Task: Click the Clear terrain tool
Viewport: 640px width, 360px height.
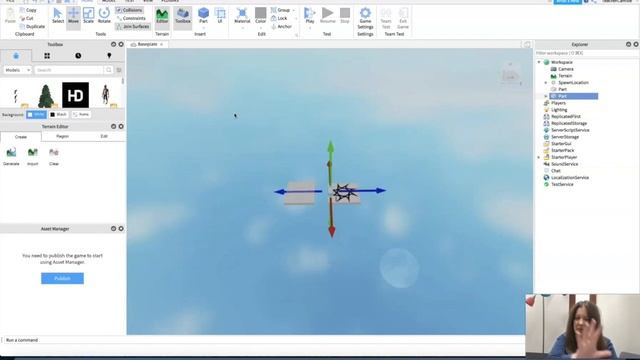Action: (54, 156)
